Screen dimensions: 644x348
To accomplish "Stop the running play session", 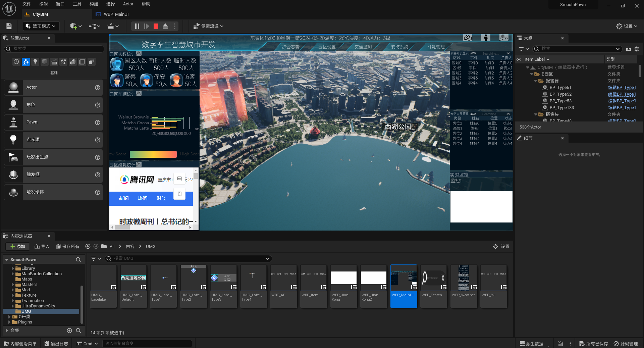I will click(x=156, y=26).
